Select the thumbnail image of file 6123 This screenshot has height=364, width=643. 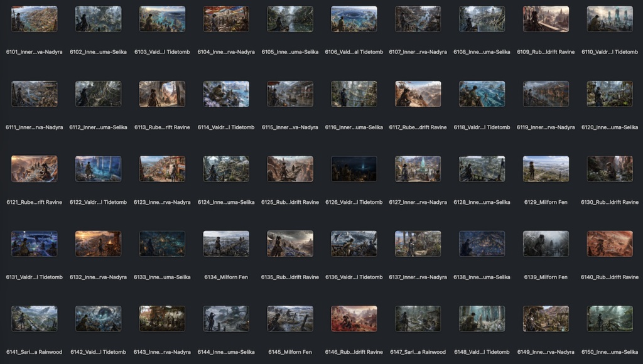pyautogui.click(x=163, y=169)
